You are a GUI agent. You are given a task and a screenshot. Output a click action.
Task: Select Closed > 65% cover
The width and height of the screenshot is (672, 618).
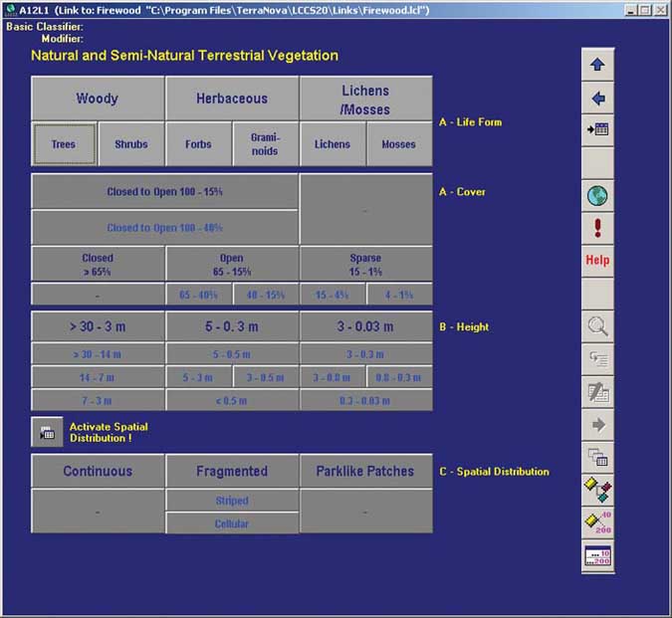point(98,264)
